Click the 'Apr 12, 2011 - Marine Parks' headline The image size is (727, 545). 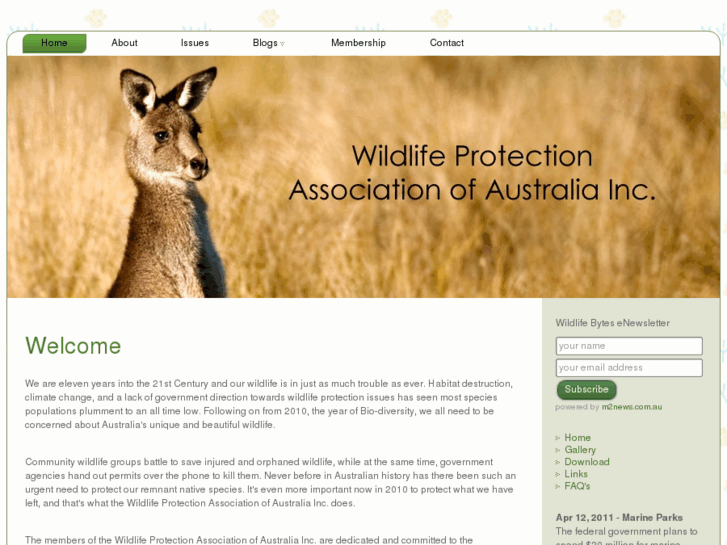coord(619,517)
